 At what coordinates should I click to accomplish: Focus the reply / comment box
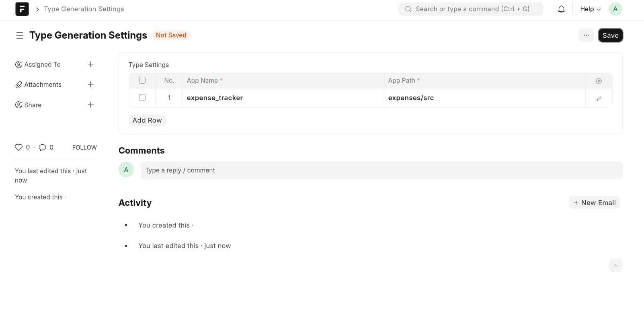(381, 170)
